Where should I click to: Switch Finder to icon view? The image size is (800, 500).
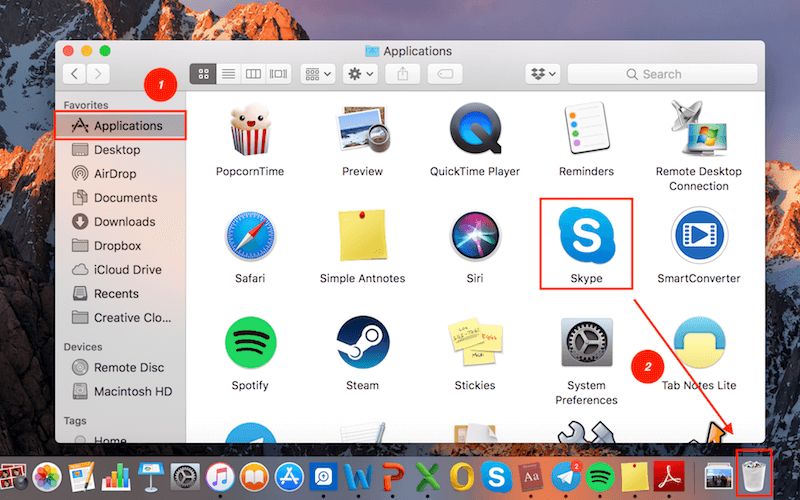(203, 74)
